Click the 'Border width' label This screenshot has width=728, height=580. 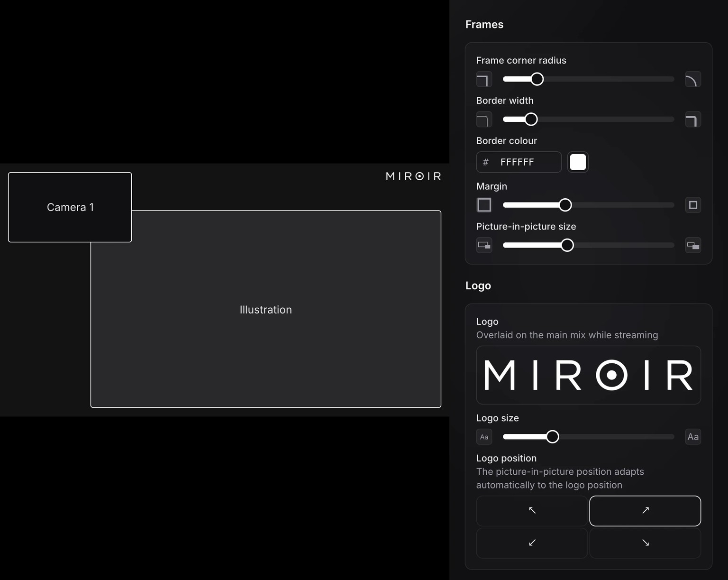[x=505, y=101]
